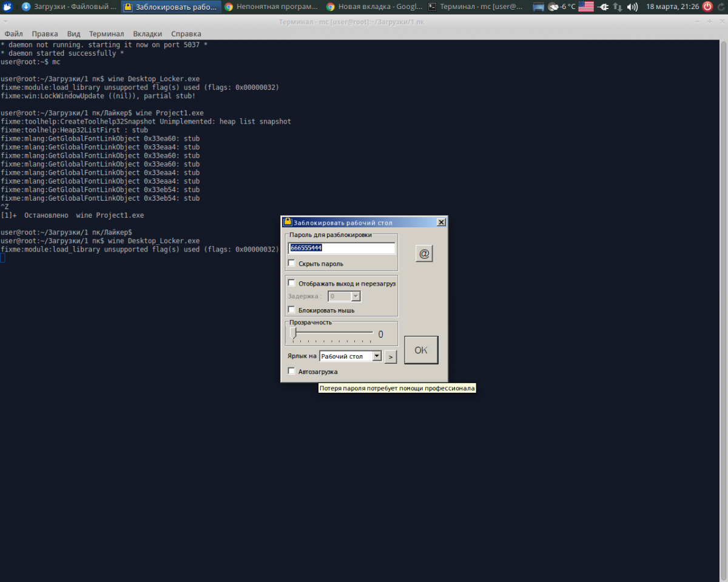
Task: Click the @ button in the locker dialog
Action: tap(424, 253)
